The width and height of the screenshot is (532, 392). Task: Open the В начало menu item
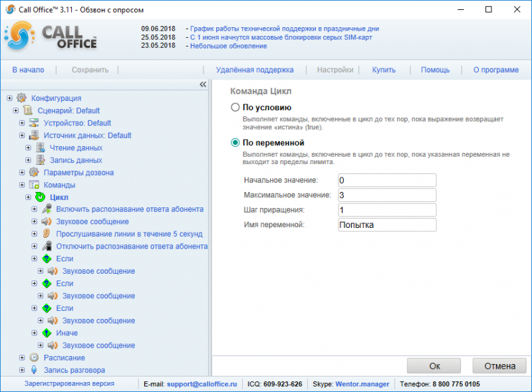click(x=28, y=70)
